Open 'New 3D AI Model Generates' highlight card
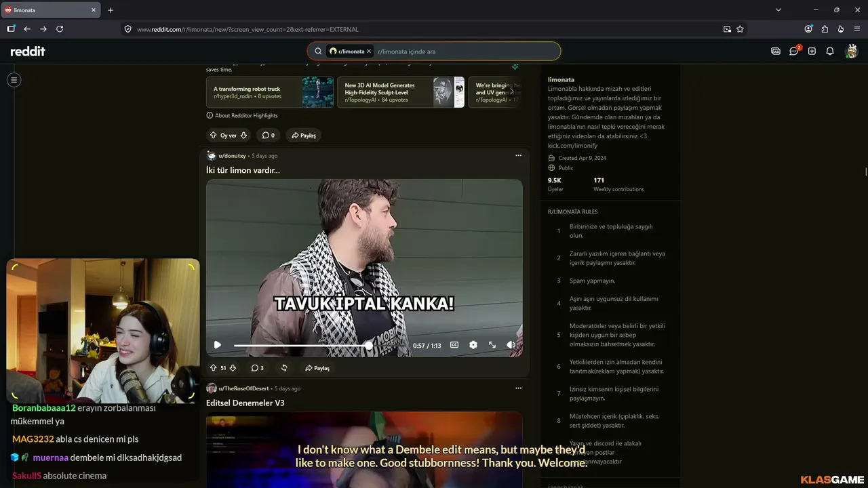 (x=401, y=92)
